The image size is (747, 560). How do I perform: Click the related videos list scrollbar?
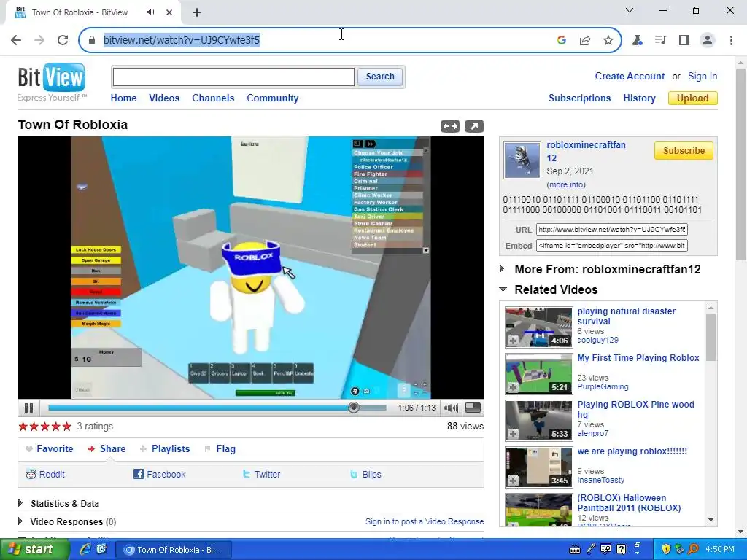pos(711,337)
